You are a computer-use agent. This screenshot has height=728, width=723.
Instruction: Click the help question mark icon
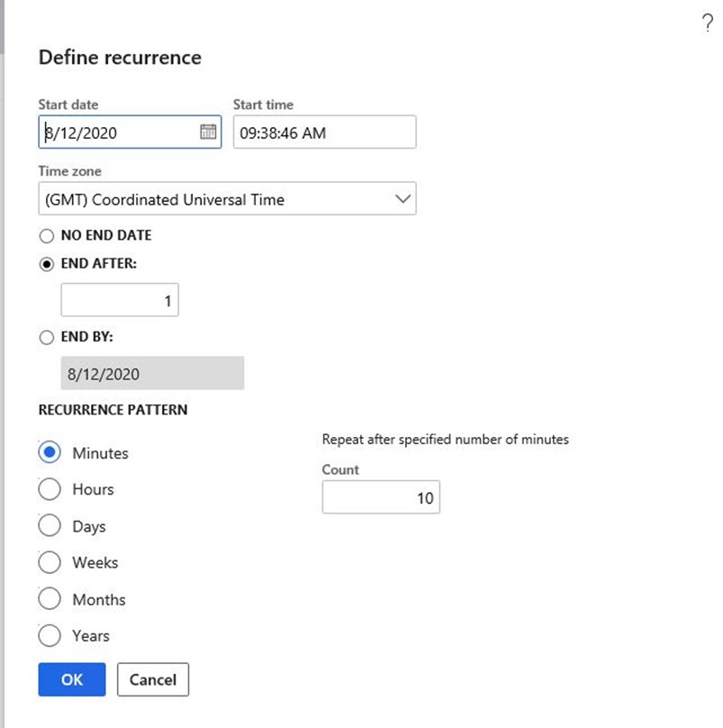[707, 25]
